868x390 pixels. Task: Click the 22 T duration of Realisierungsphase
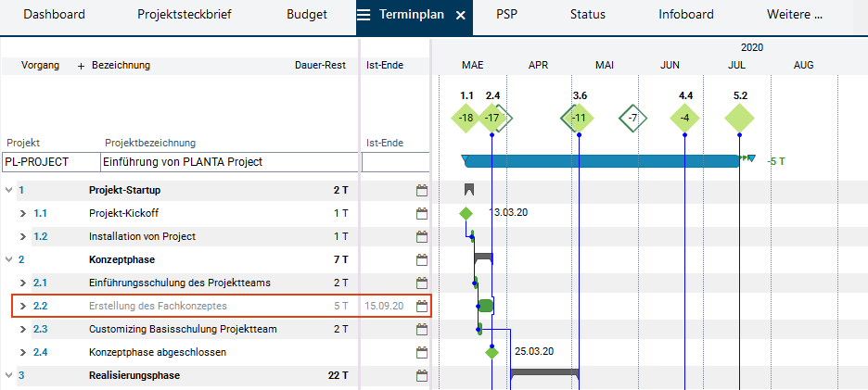[x=338, y=375]
